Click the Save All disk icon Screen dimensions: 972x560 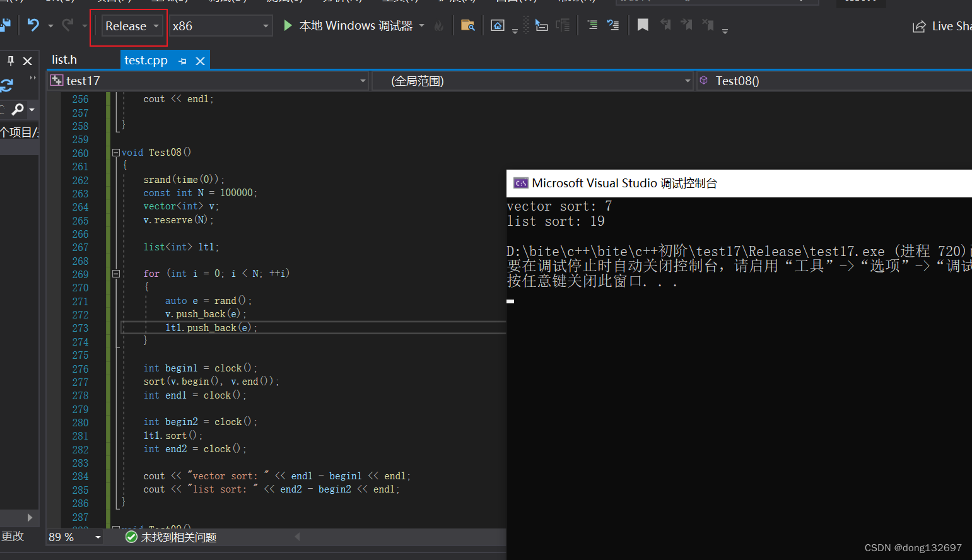5,25
